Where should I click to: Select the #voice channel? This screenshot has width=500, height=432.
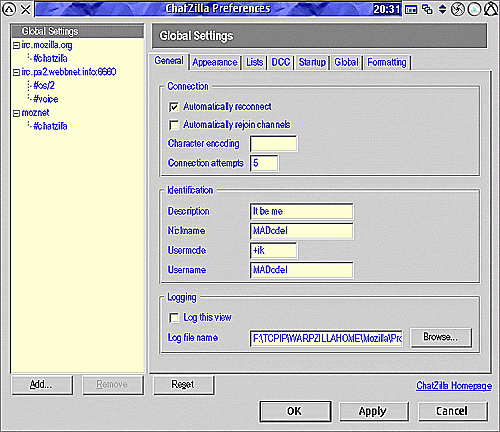[46, 99]
